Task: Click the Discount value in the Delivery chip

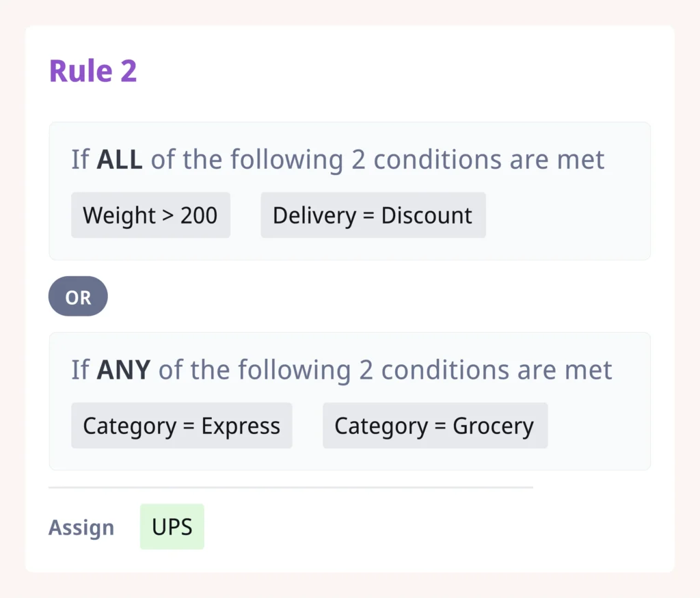Action: tap(427, 215)
